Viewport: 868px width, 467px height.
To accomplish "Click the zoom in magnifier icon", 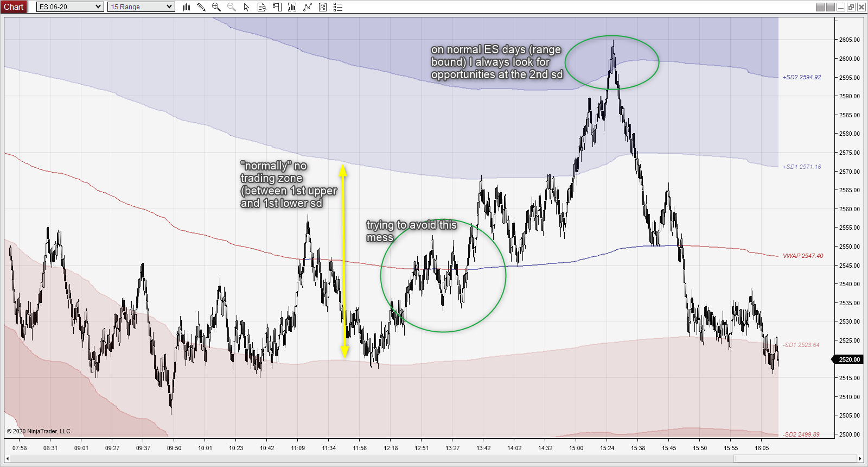I will click(x=216, y=7).
